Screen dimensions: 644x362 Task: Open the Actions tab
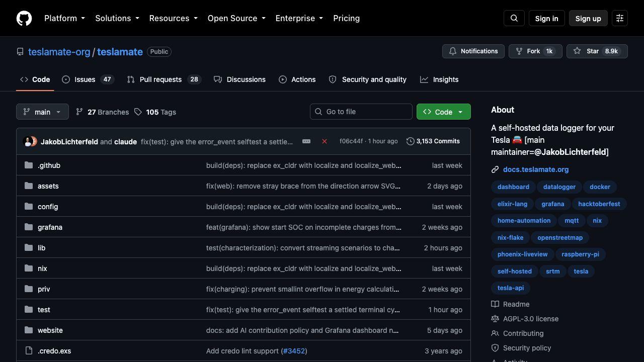[297, 79]
